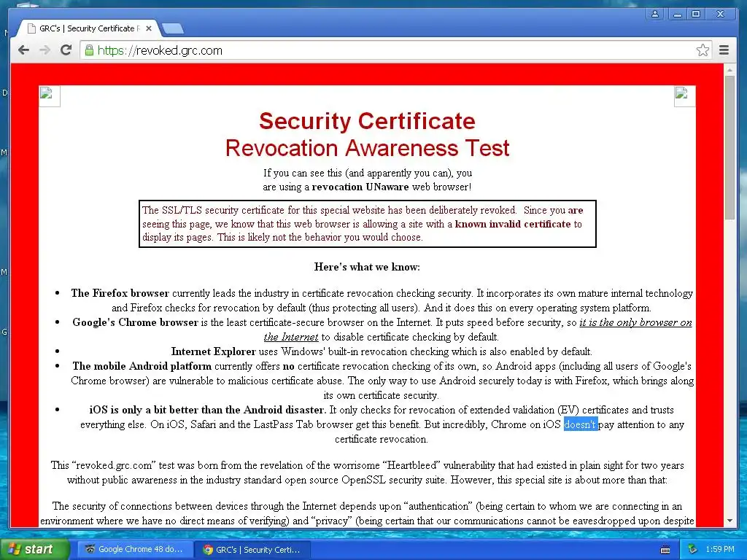The image size is (747, 560).
Task: Click the broken image at top left of page
Action: tap(49, 96)
